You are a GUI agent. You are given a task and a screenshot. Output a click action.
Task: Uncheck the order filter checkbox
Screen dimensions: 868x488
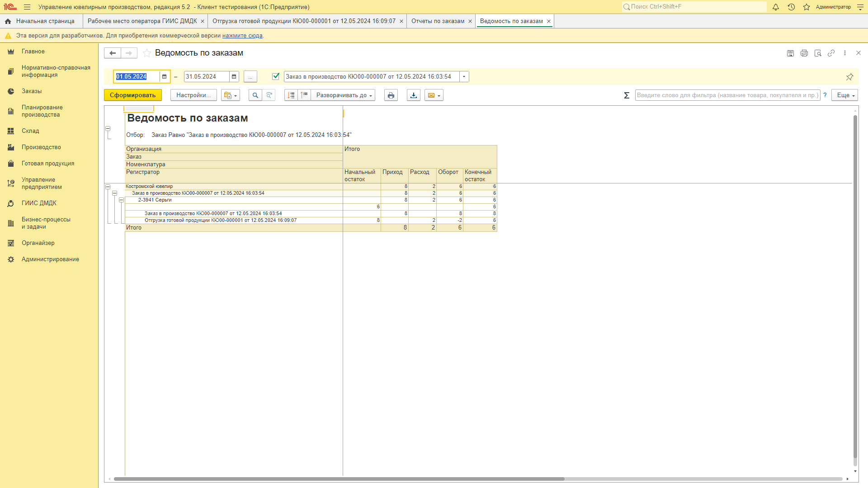276,76
